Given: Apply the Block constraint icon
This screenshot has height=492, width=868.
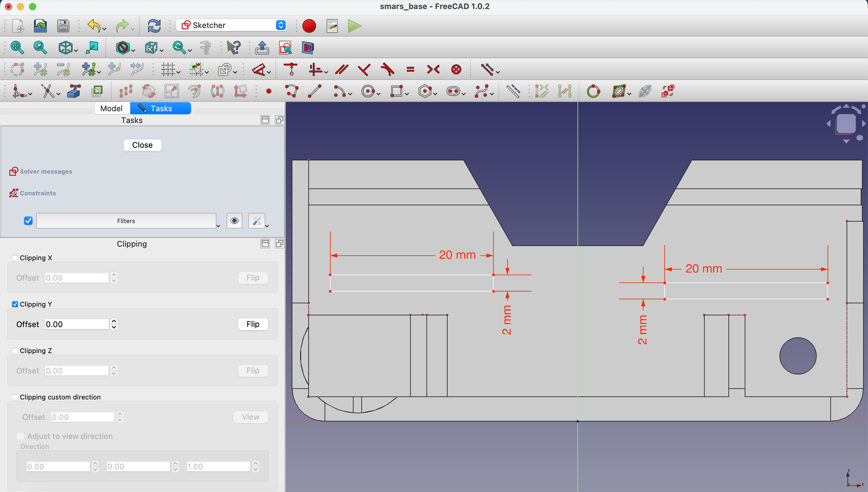Looking at the screenshot, I should click(457, 70).
